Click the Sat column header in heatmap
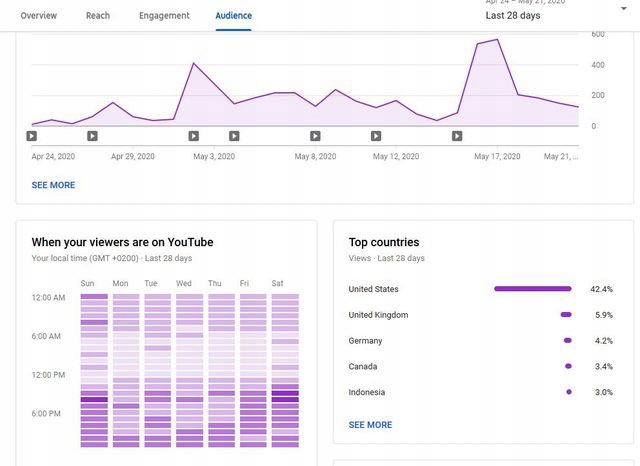This screenshot has width=640, height=466. coord(278,283)
